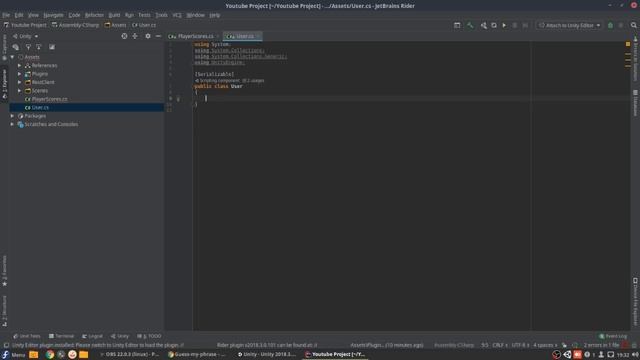Image resolution: width=640 pixels, height=360 pixels.
Task: Click the collapse all crosshair icon
Action: coord(135,36)
